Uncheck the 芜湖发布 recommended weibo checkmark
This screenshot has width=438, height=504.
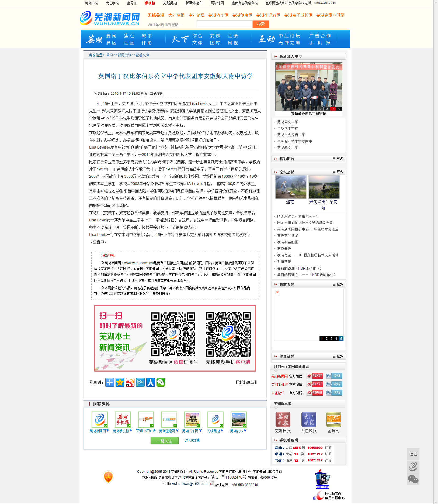pyautogui.click(x=245, y=426)
